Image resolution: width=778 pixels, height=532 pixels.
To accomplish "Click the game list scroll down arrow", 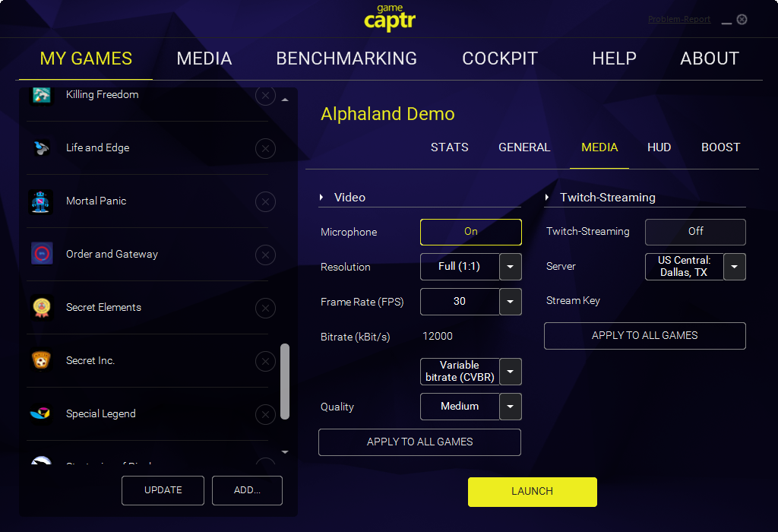I will point(285,452).
